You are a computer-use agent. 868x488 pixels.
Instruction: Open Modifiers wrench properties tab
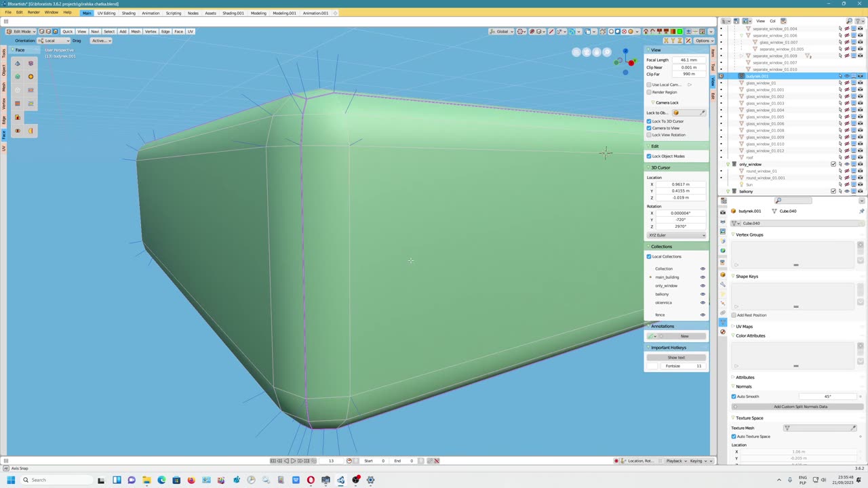pyautogui.click(x=723, y=285)
